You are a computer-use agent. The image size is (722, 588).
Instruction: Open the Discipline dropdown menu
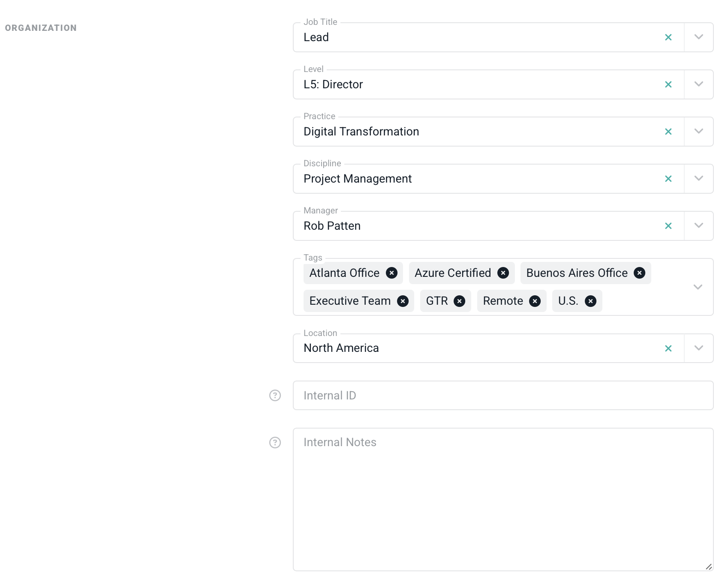(x=698, y=179)
